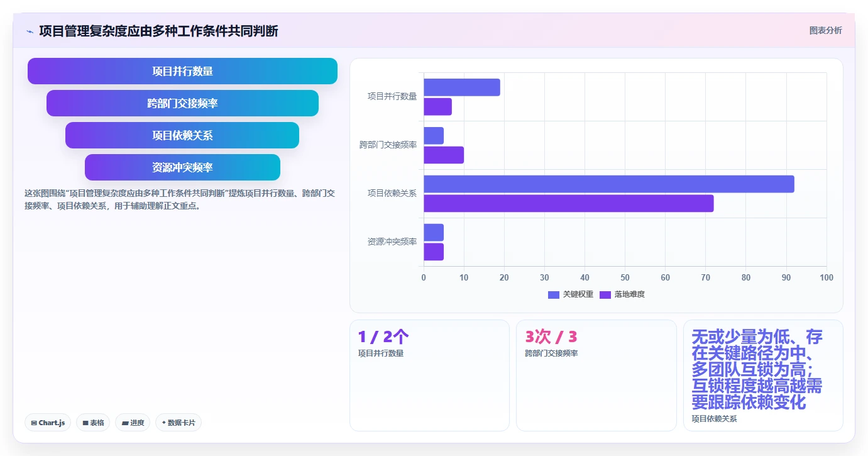Click the 跨部门交接频率 data card caption

[551, 353]
